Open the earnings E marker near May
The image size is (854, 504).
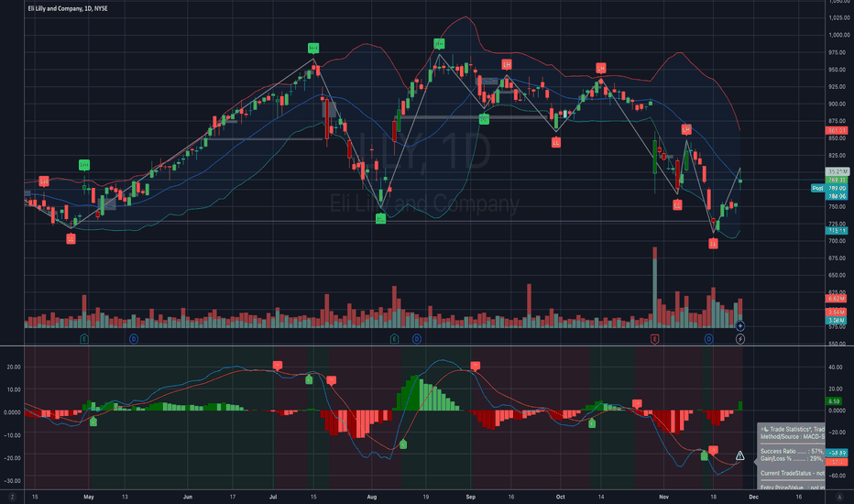84,339
